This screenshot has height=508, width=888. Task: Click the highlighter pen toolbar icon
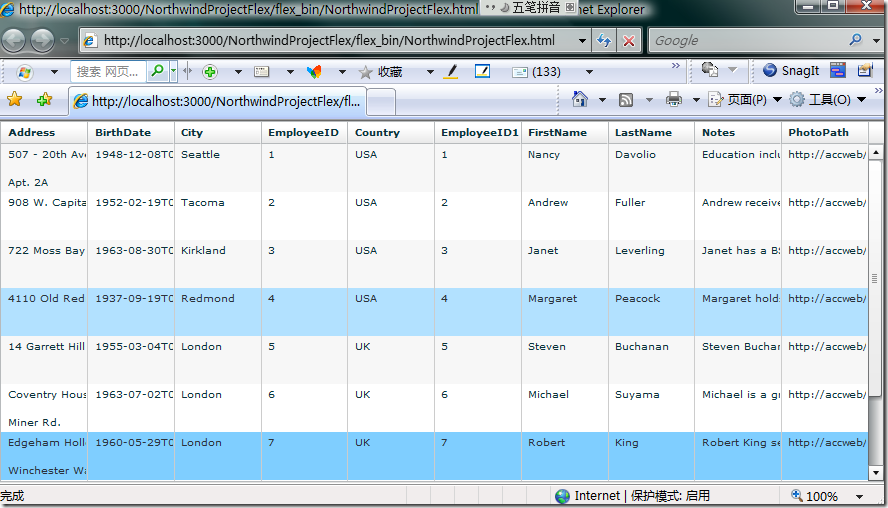[x=451, y=72]
